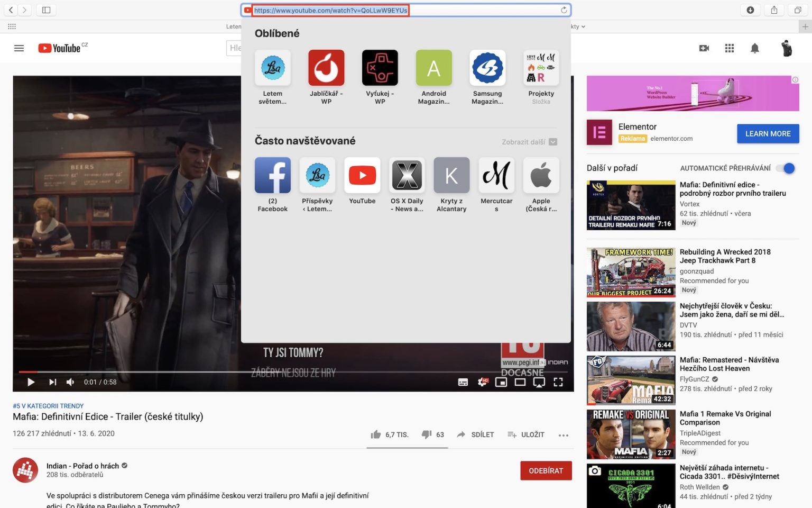
Task: Open Mafia 1 Remake Vs Original video
Action: 631,434
